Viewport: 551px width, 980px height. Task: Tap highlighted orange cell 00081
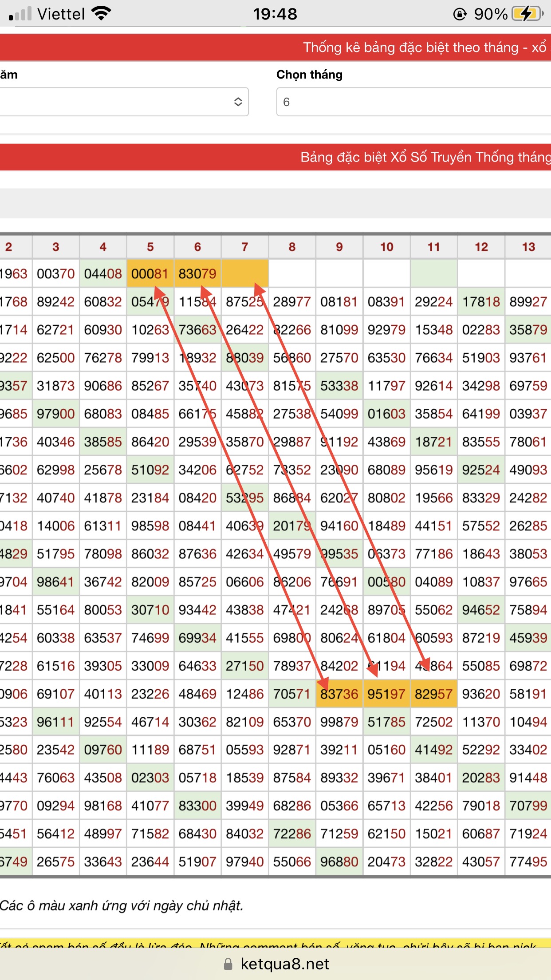[150, 274]
